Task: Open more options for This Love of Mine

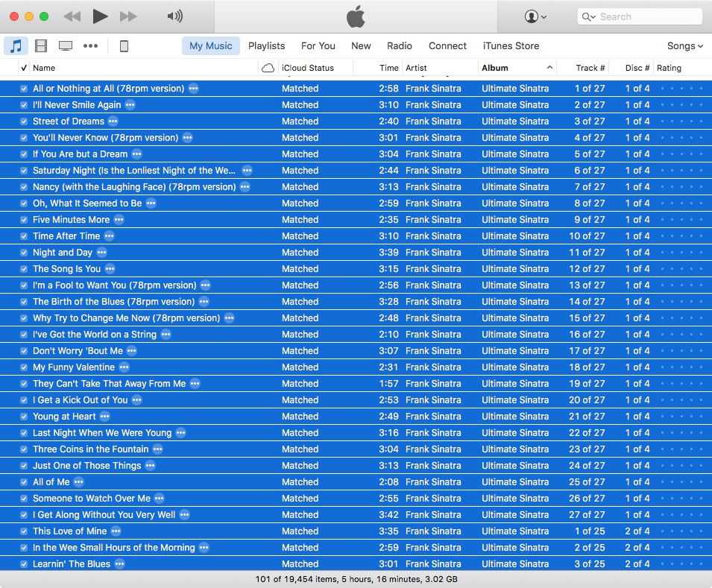Action: (116, 531)
